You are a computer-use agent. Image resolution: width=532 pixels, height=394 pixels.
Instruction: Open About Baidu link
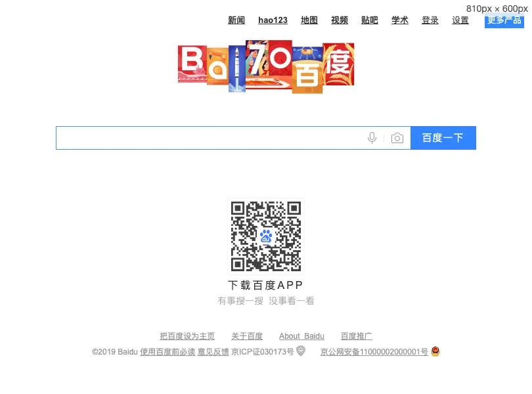coord(301,336)
